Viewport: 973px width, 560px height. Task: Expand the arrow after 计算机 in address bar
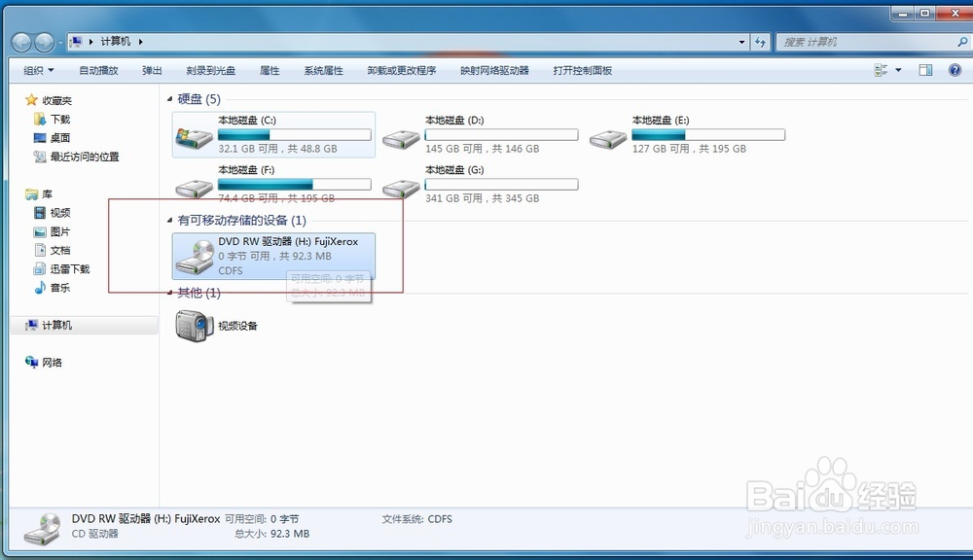tap(141, 42)
